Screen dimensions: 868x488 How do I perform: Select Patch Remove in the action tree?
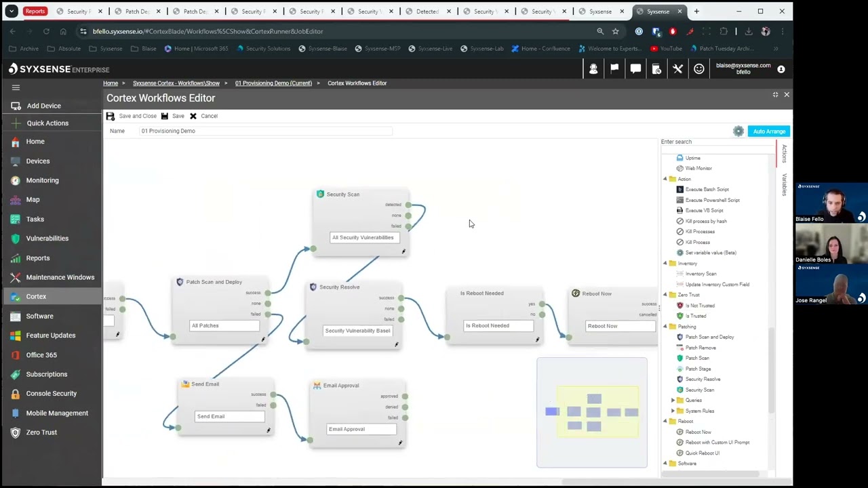[x=701, y=348]
